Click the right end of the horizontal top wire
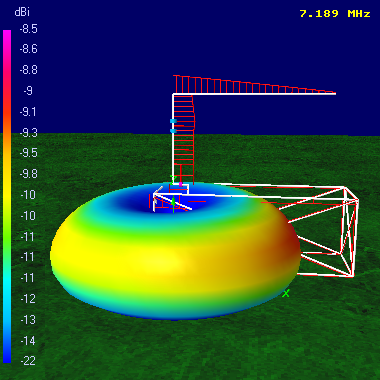Image resolution: width=380 pixels, height=380 pixels. pyautogui.click(x=334, y=94)
